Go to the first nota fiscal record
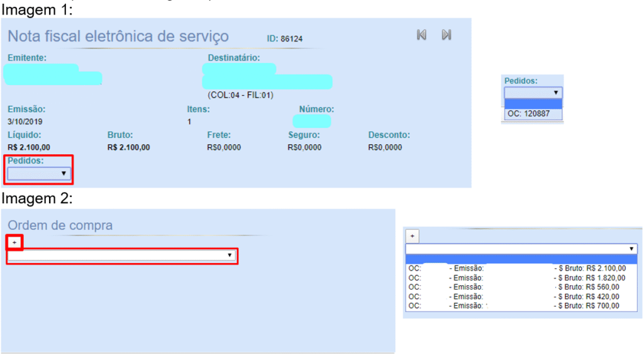The width and height of the screenshot is (644, 355). tap(421, 35)
